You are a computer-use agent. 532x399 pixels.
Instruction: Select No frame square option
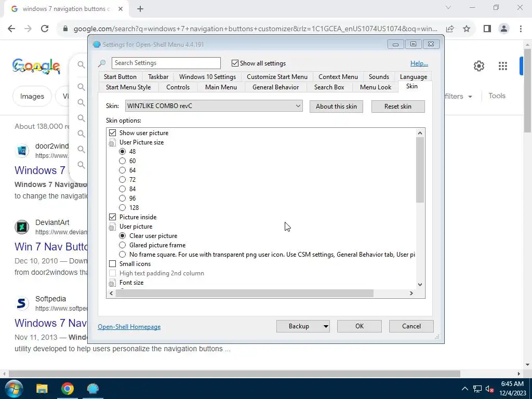point(122,254)
